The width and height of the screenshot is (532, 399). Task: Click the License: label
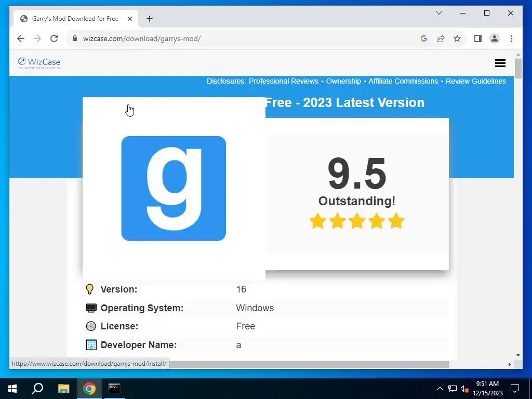tap(119, 326)
